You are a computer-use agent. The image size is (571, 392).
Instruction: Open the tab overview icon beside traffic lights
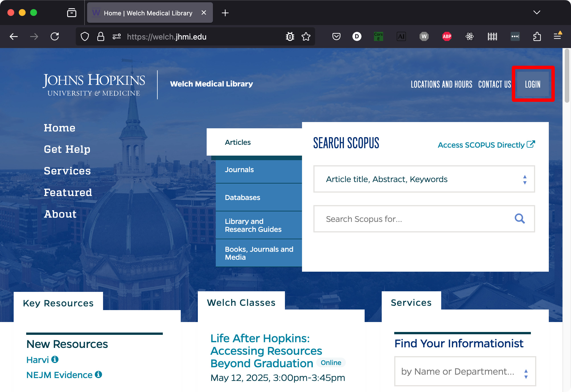[x=72, y=13]
